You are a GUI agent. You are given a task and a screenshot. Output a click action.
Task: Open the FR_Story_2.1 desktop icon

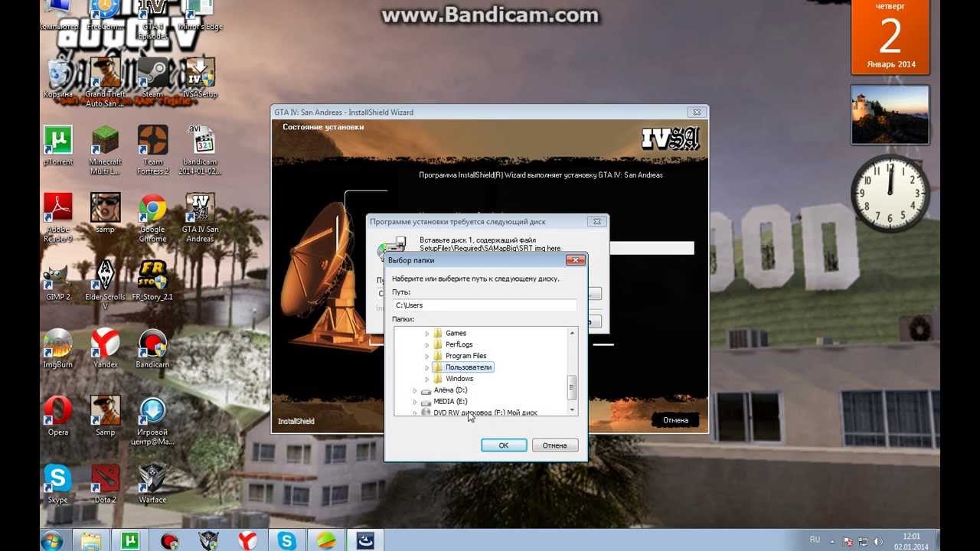tap(152, 280)
